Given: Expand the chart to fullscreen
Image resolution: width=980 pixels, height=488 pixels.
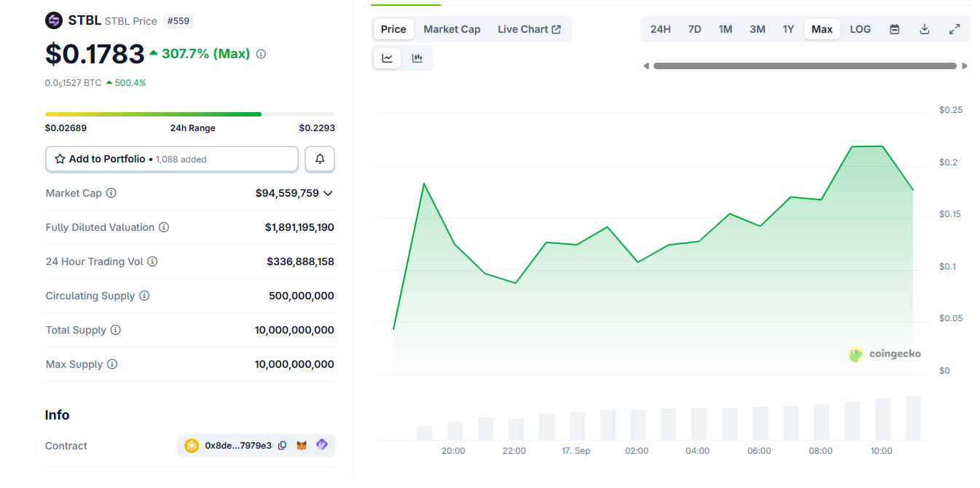Looking at the screenshot, I should 954,28.
